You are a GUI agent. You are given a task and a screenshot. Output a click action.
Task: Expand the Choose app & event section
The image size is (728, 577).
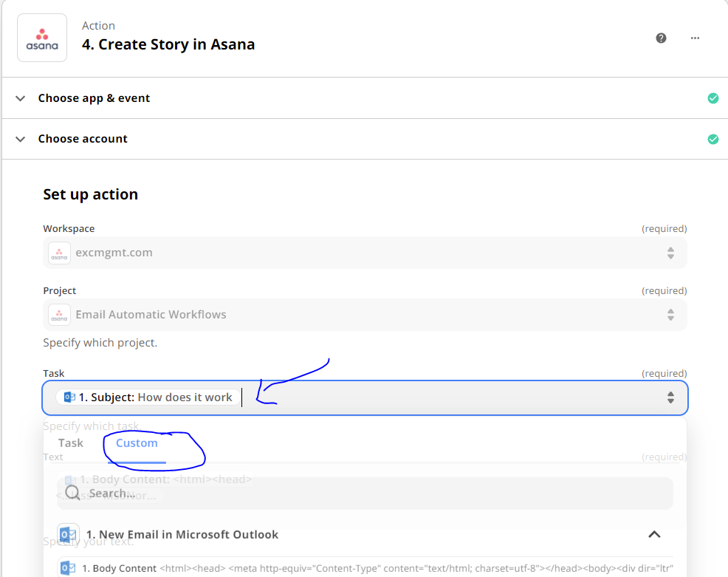click(20, 98)
